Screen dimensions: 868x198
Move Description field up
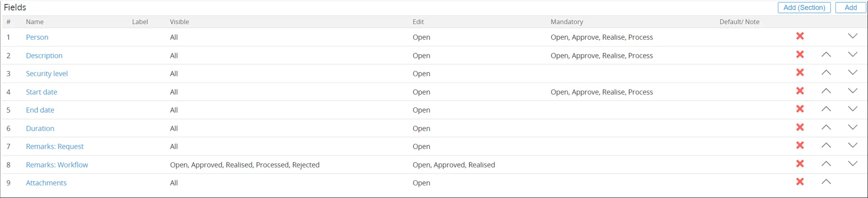tap(826, 55)
